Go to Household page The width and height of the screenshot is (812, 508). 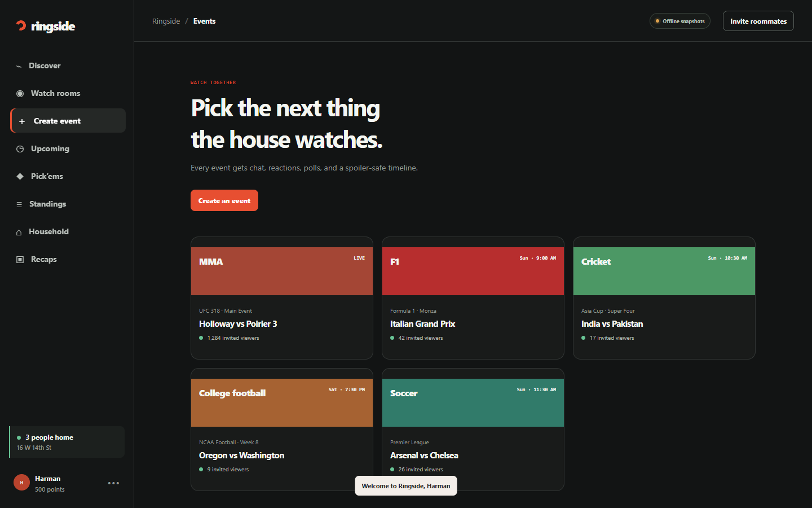tap(68, 231)
